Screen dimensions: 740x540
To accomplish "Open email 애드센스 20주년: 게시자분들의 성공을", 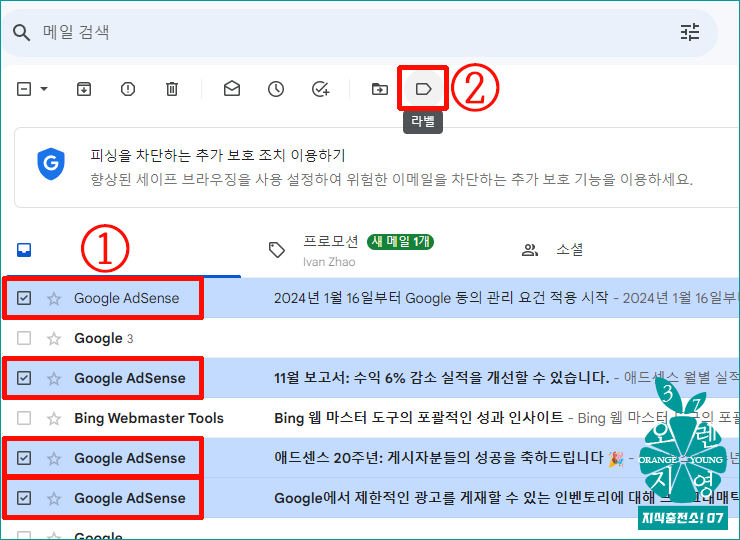I will pyautogui.click(x=439, y=457).
